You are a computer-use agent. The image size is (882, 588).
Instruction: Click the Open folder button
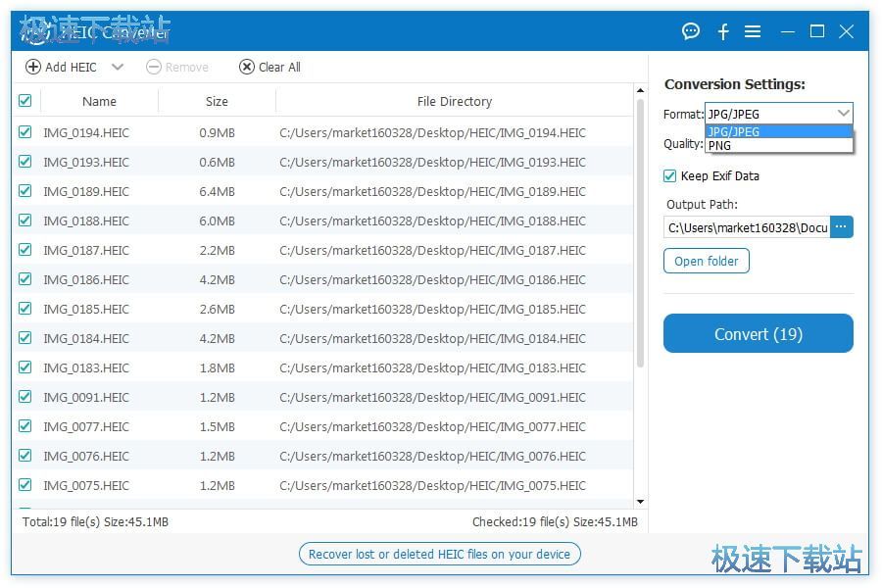click(x=707, y=262)
